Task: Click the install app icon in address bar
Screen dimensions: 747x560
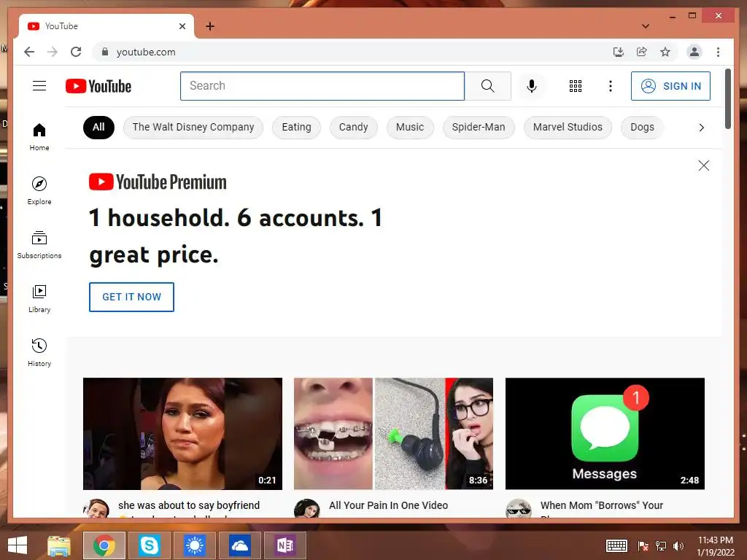Action: 618,52
